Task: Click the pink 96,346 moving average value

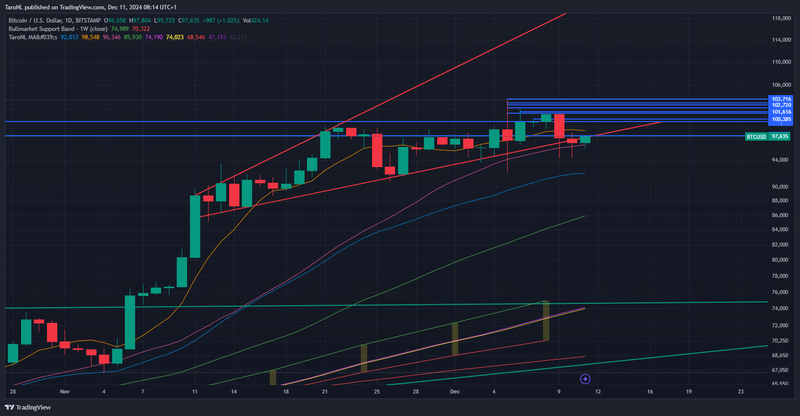Action: coord(112,37)
